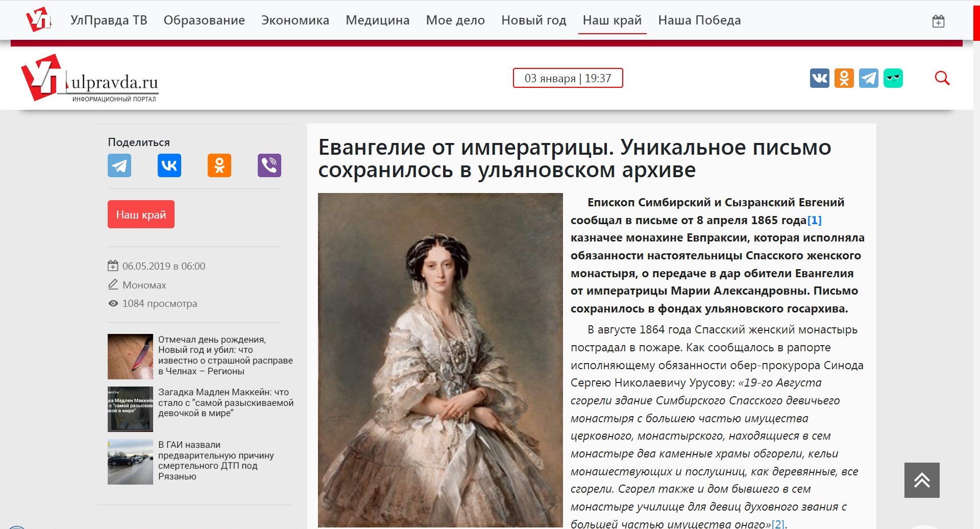Share article via Telegram in sidebar
This screenshot has height=529, width=980.
tap(119, 165)
